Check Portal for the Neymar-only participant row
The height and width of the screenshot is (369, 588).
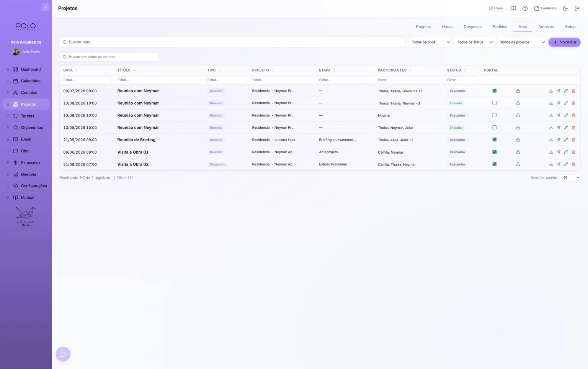495,115
